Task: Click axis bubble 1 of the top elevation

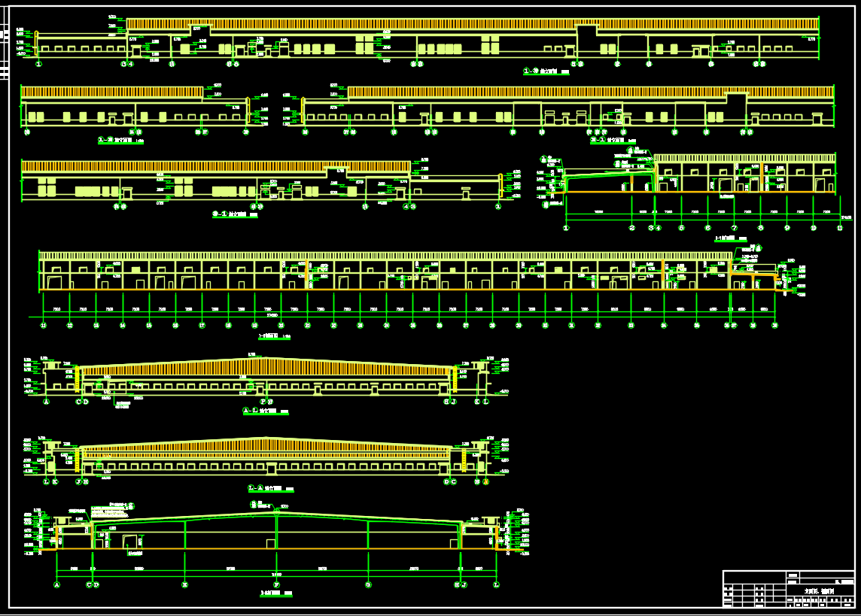Action: 38,65
